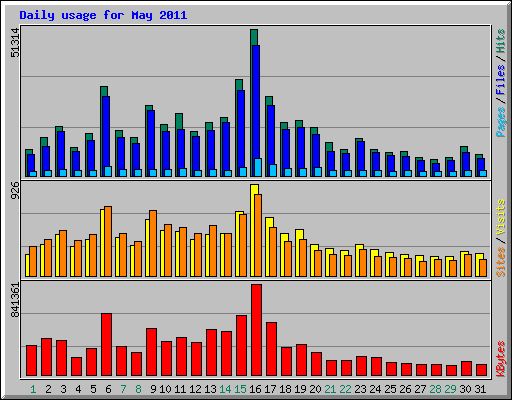Click the Files legend label

(x=500, y=80)
